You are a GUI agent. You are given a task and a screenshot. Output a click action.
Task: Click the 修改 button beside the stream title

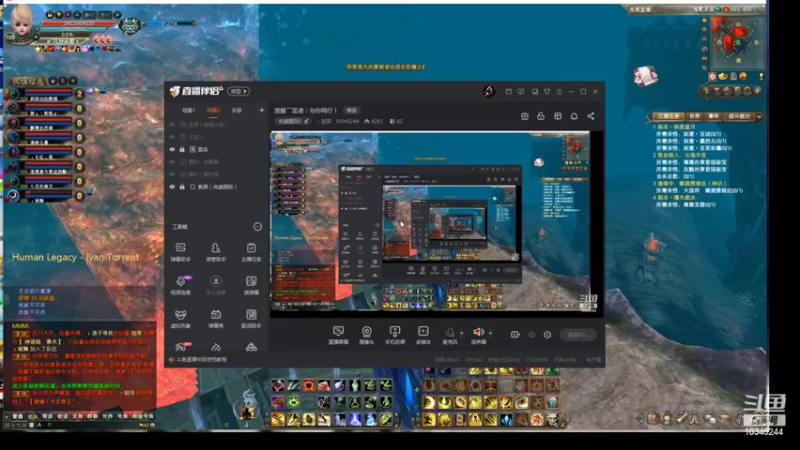click(352, 110)
